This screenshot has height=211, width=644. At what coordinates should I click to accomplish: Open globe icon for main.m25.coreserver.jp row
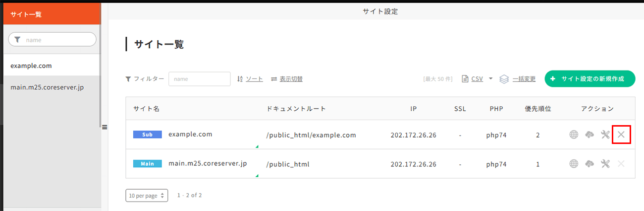tap(574, 164)
